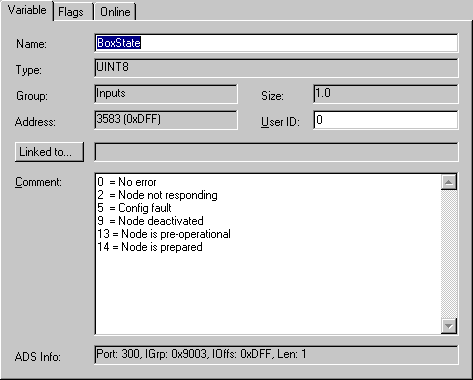Click comment line '14 = Node is prepared'
This screenshot has width=473, height=380.
point(150,247)
